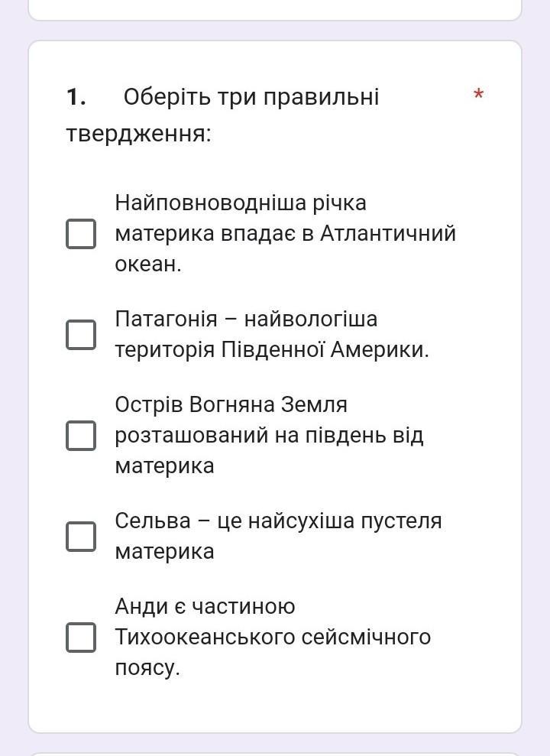Check the box for Найповноводніша річка statement

81,234
